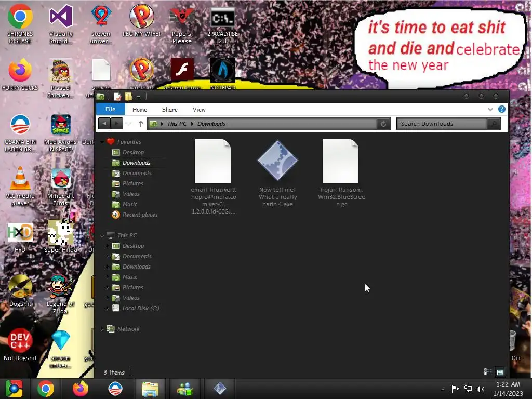
Task: Expand Music under This PC
Action: 108,277
